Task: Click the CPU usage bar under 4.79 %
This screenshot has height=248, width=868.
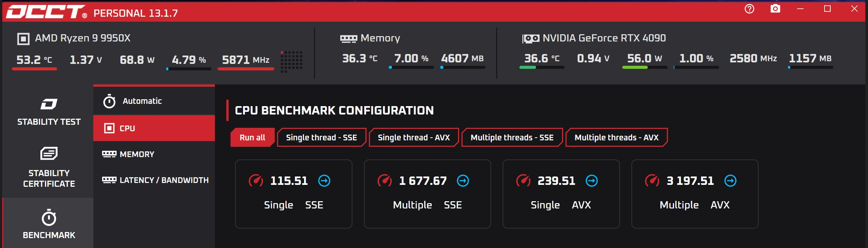Action: 189,69
